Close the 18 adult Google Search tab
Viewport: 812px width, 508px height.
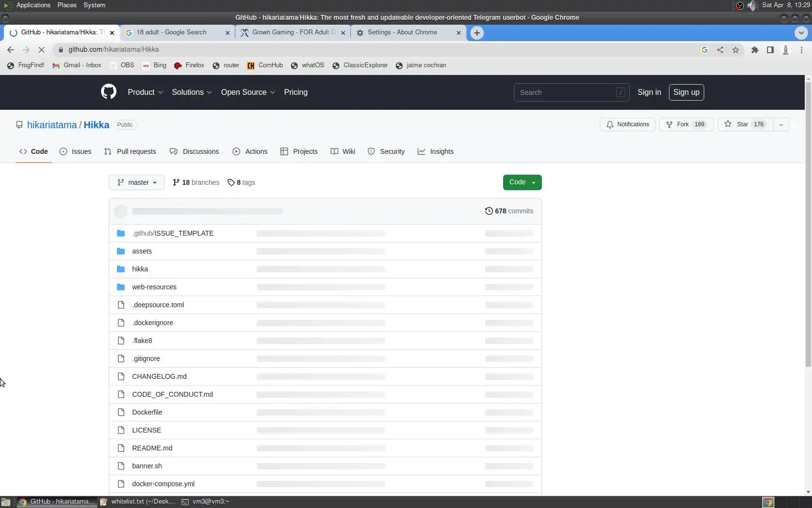228,33
